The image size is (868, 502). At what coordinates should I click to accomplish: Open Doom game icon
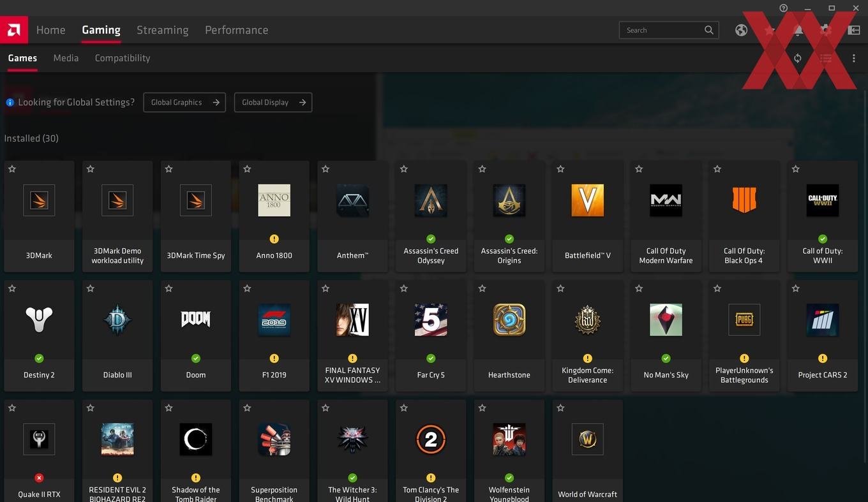click(195, 320)
